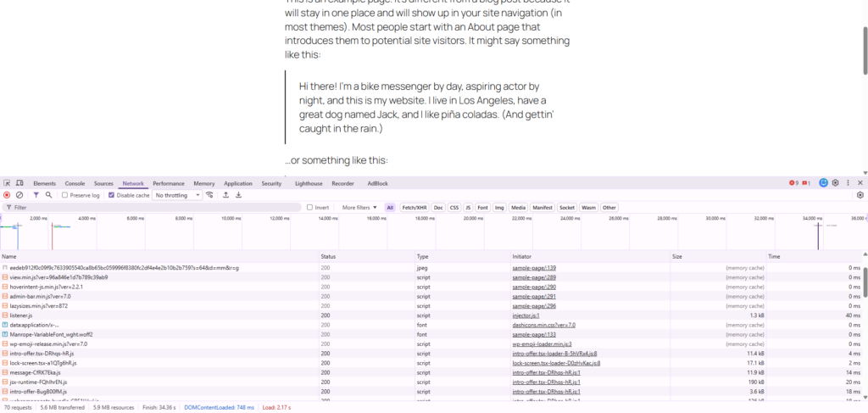Open the AdBlock tab
Screen dimensions: 868x413
click(x=377, y=183)
